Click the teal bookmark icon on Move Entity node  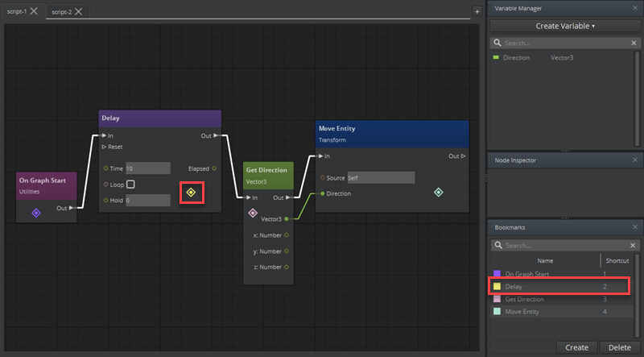pyautogui.click(x=438, y=192)
